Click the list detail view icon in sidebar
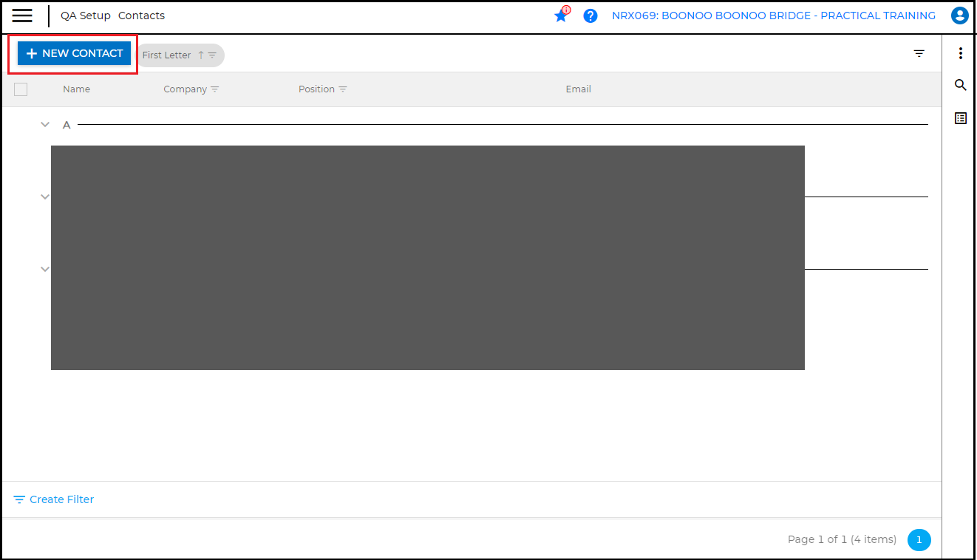 (x=960, y=117)
